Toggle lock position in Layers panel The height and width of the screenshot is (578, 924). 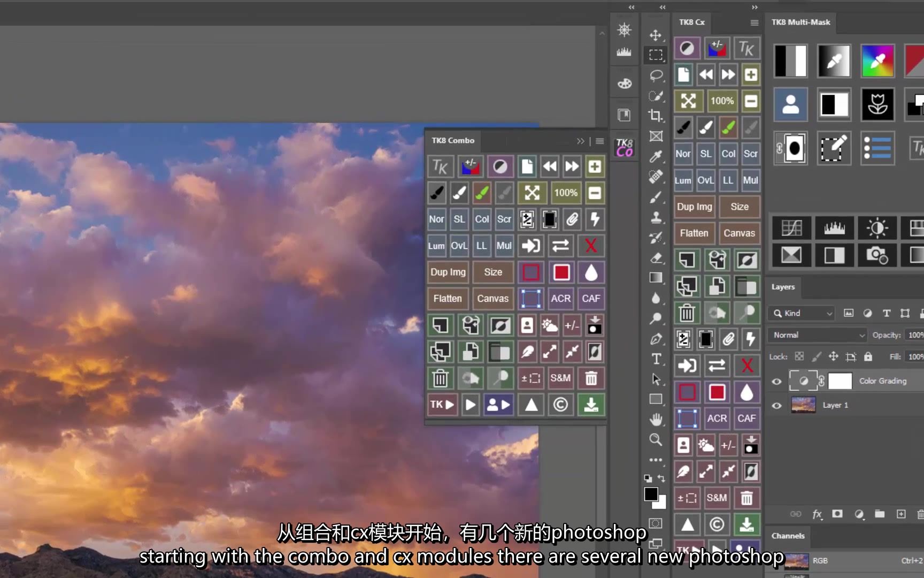pyautogui.click(x=833, y=356)
